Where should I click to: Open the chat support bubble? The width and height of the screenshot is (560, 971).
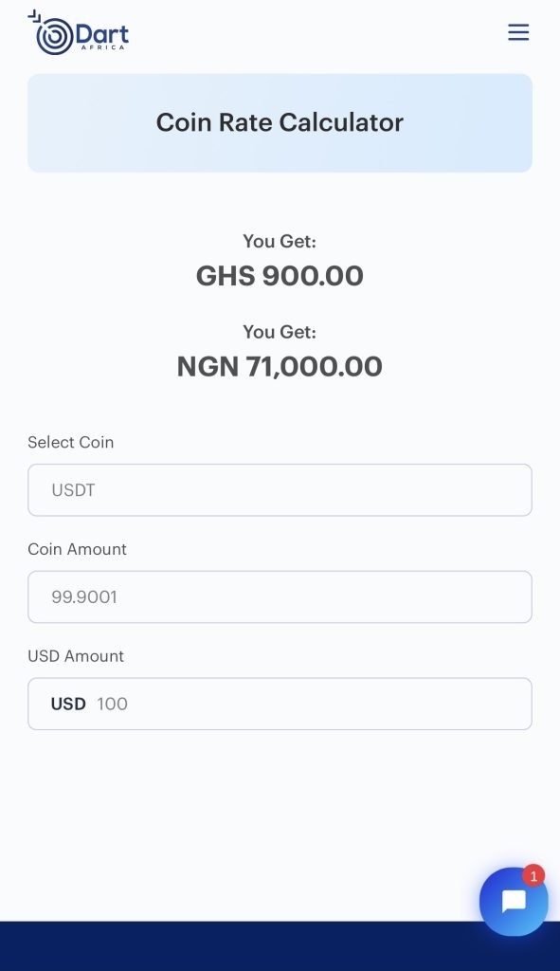point(514,902)
